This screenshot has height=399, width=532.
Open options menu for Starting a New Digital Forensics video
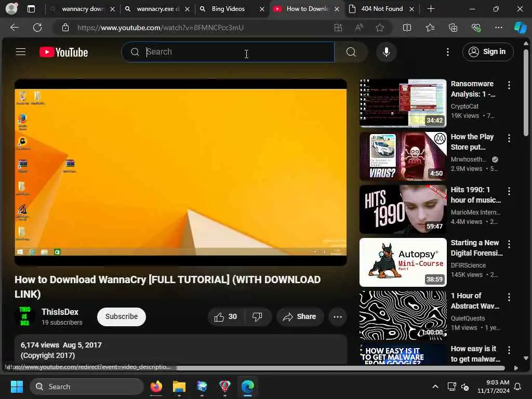coord(509,244)
